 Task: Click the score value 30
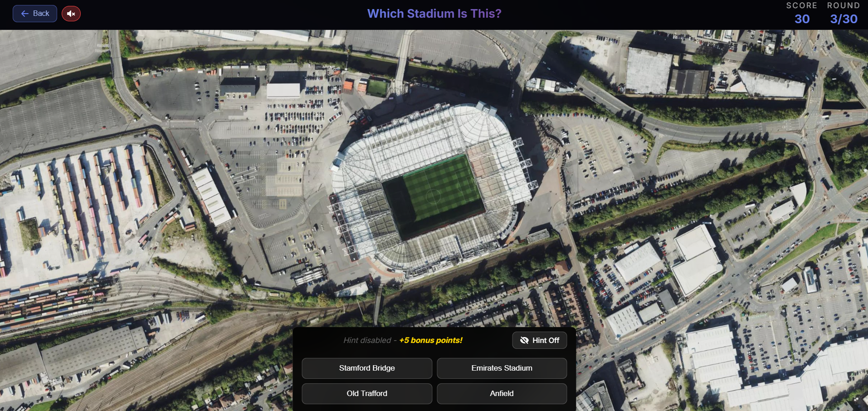click(802, 19)
